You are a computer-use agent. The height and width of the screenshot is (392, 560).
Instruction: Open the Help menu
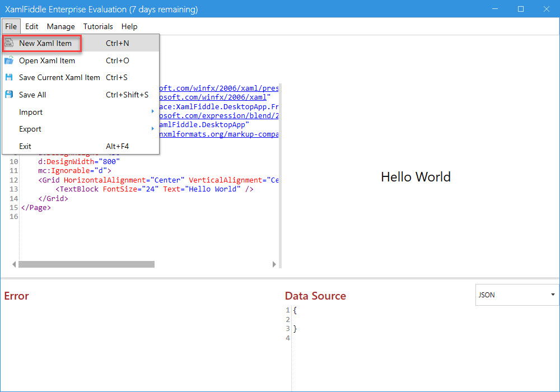coord(129,26)
